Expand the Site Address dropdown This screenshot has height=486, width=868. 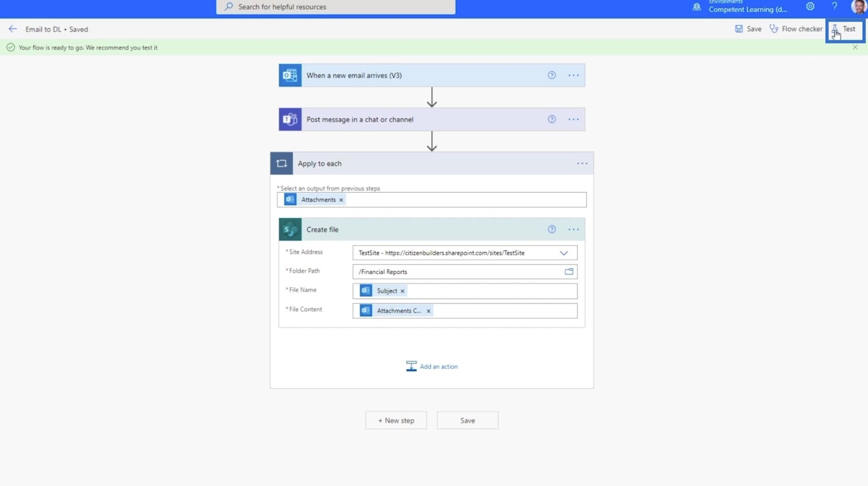564,253
